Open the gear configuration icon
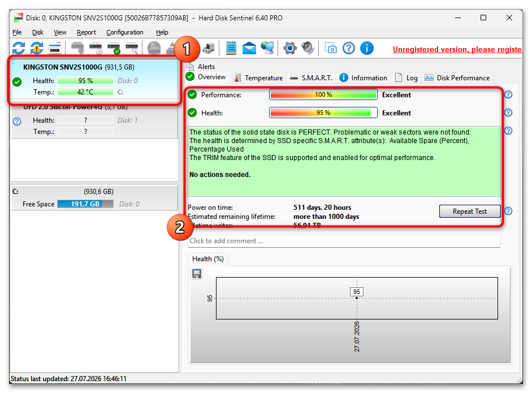Viewport: 532px width, 393px height. coord(290,48)
